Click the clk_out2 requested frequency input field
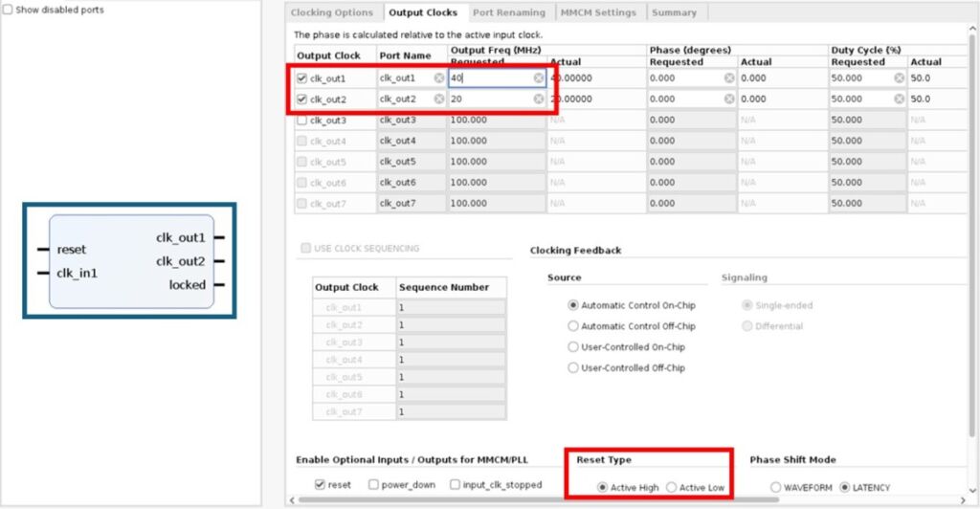 pyautogui.click(x=488, y=99)
